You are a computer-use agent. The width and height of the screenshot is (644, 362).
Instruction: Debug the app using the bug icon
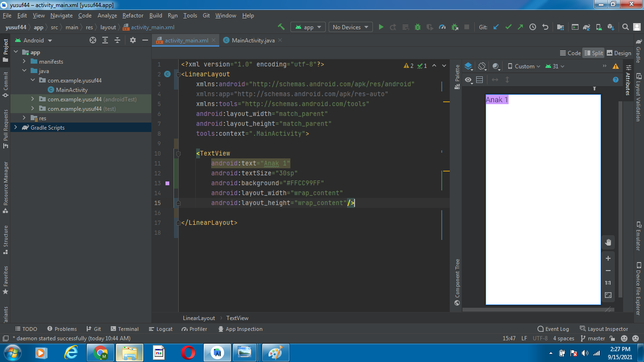pos(417,27)
